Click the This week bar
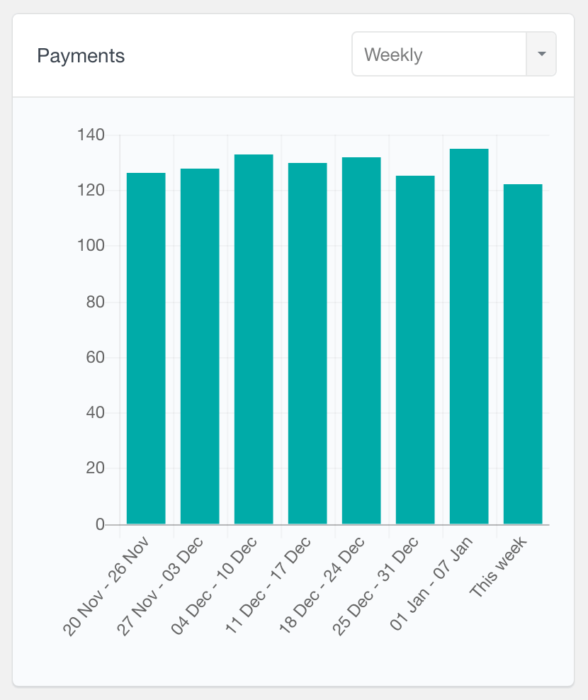This screenshot has height=700, width=588. 523,354
